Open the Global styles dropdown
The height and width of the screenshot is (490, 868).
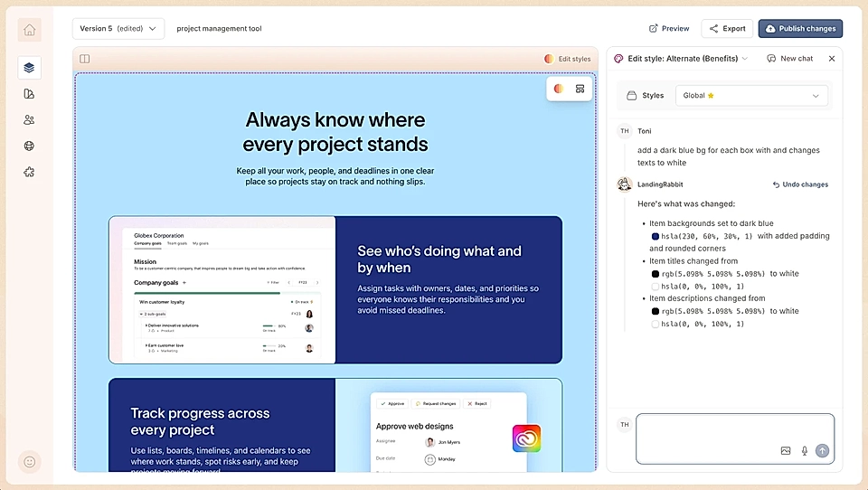751,96
